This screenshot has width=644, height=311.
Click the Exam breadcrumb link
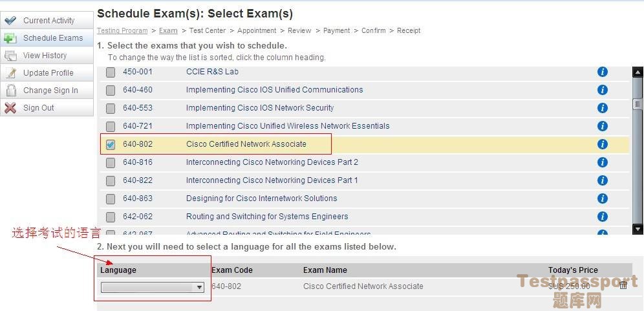pyautogui.click(x=168, y=30)
